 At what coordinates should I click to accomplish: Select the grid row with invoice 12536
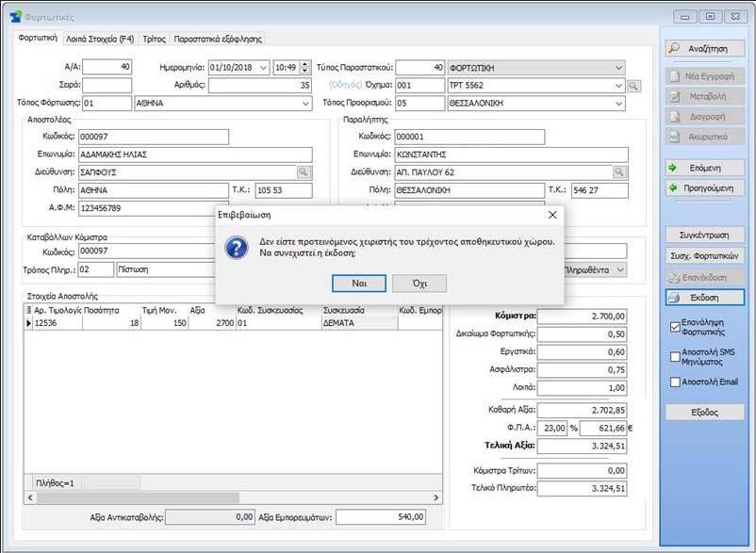[x=234, y=323]
